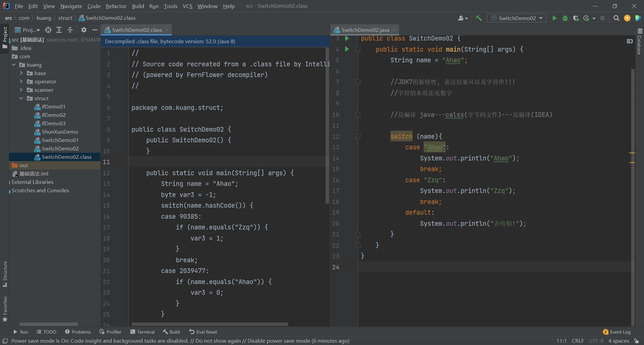Expand the base folder

pyautogui.click(x=21, y=73)
